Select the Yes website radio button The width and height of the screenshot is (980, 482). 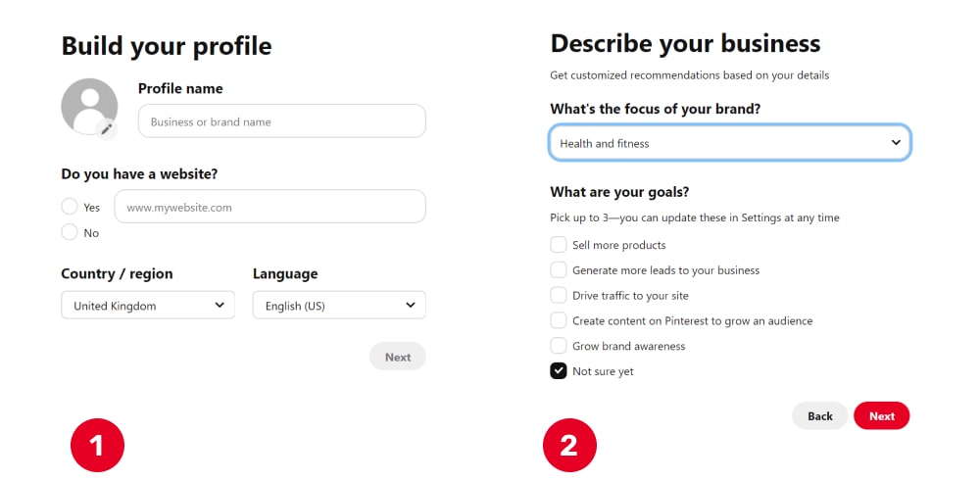[70, 207]
